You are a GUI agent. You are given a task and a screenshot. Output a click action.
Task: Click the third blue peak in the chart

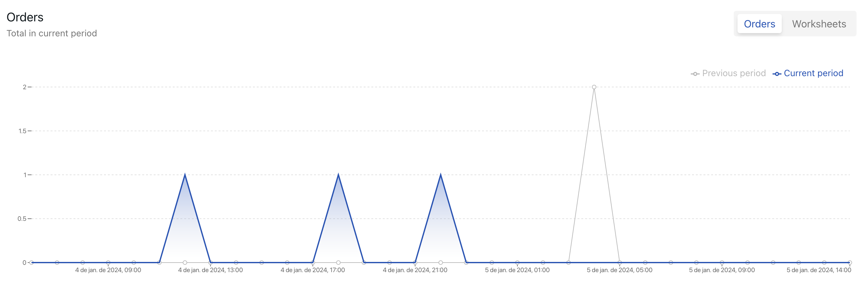[x=440, y=175]
